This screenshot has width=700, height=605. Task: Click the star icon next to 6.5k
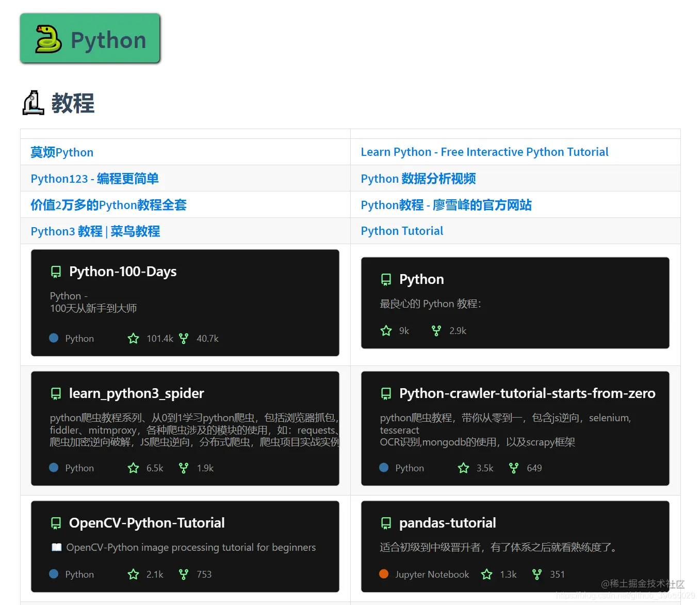pyautogui.click(x=133, y=468)
